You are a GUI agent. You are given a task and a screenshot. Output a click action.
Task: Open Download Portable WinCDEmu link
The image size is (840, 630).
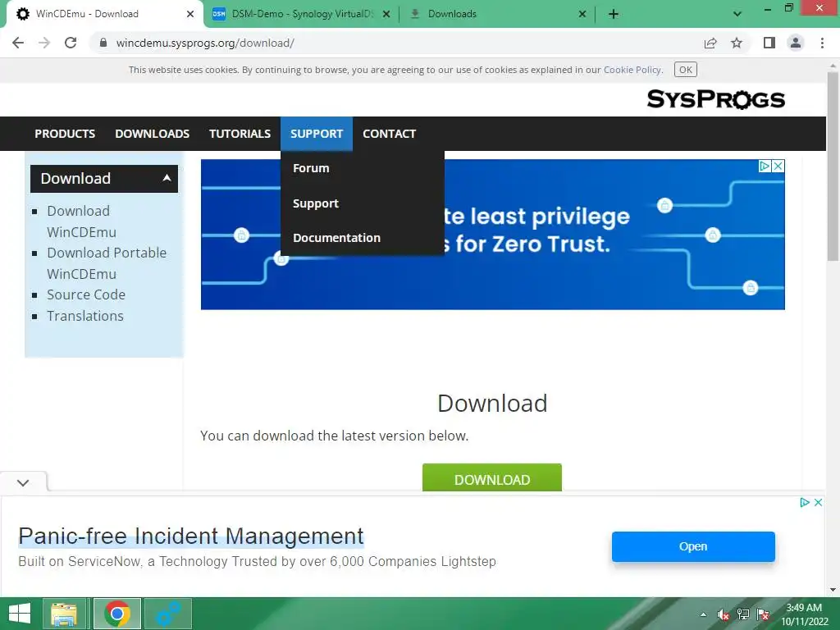(x=107, y=263)
